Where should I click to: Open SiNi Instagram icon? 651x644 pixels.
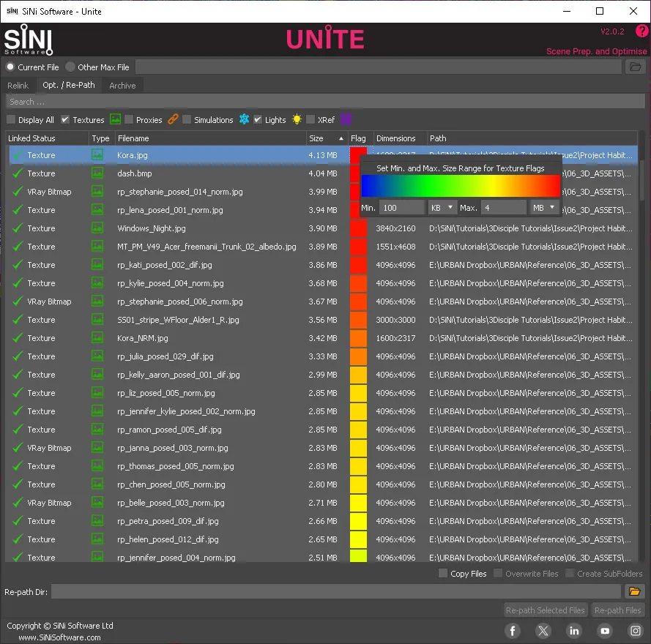pyautogui.click(x=636, y=631)
